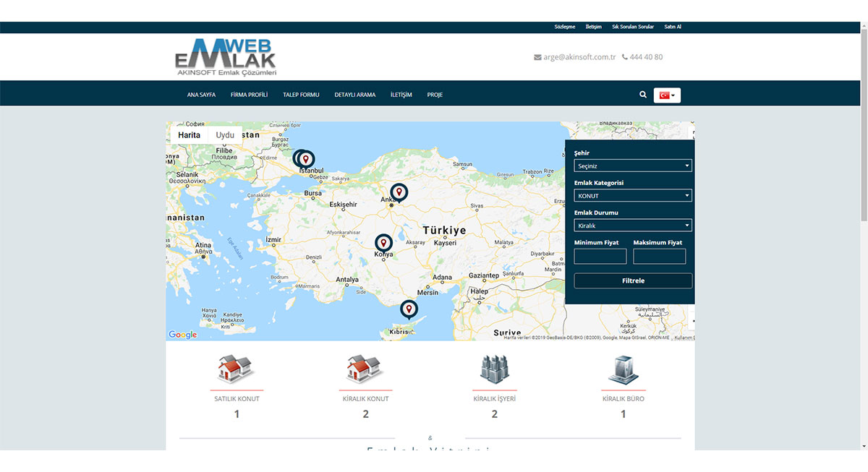The image size is (868, 472).
Task: Open the Turkish flag language selector
Action: pyautogui.click(x=666, y=95)
